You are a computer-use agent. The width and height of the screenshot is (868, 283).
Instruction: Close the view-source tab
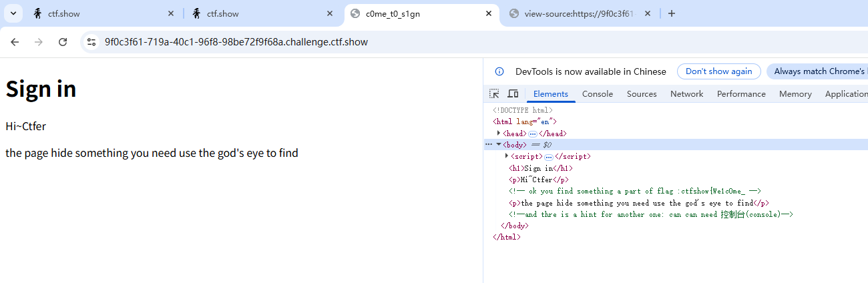(x=648, y=13)
